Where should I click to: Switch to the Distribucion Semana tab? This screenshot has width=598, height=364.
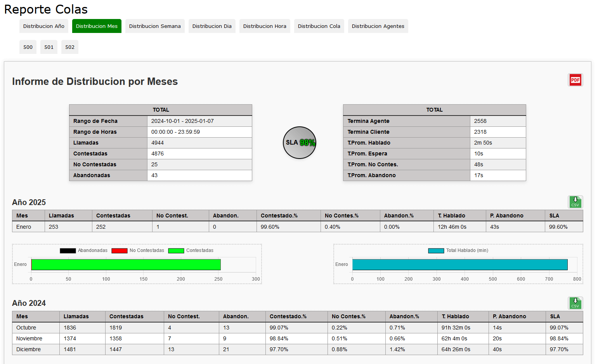pos(155,26)
